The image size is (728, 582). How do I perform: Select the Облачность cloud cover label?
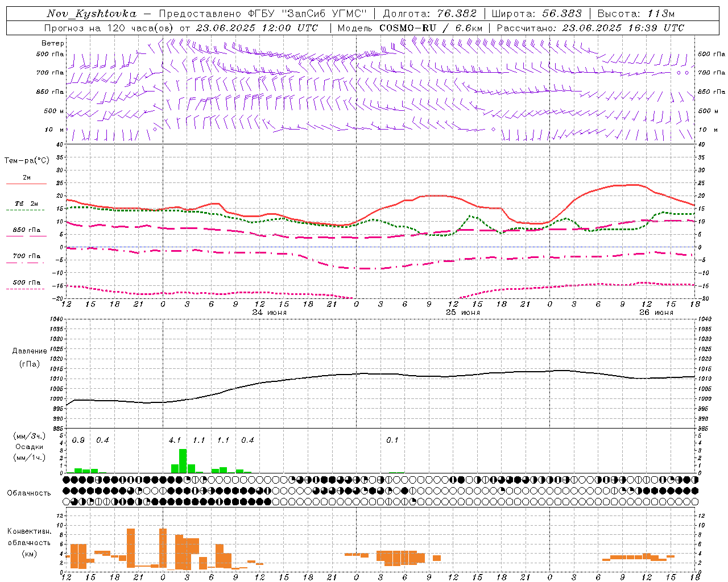pos(29,493)
